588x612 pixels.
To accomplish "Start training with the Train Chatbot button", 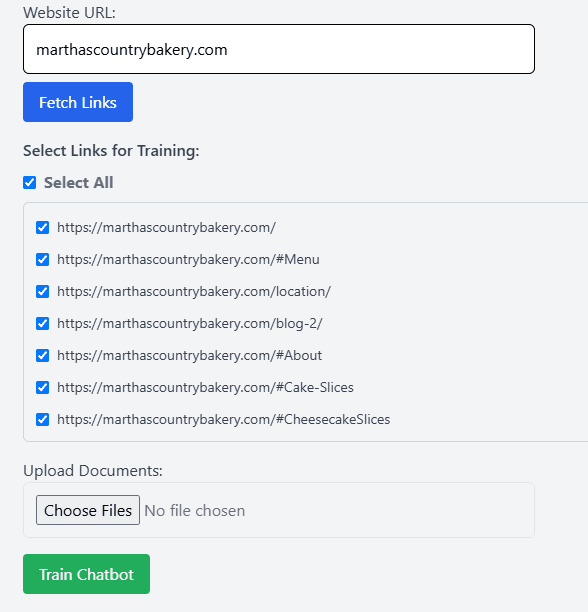I will (x=86, y=574).
